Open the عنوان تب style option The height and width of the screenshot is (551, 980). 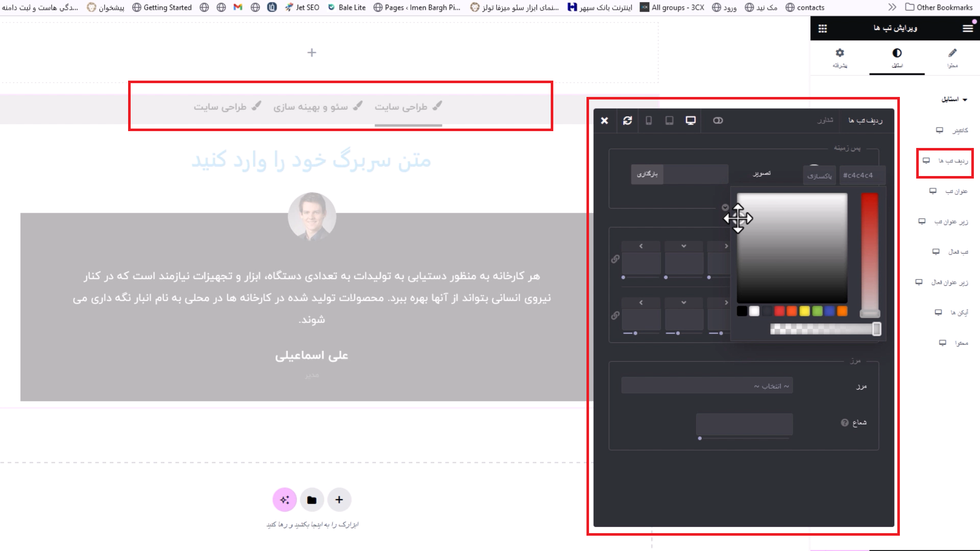pyautogui.click(x=957, y=191)
